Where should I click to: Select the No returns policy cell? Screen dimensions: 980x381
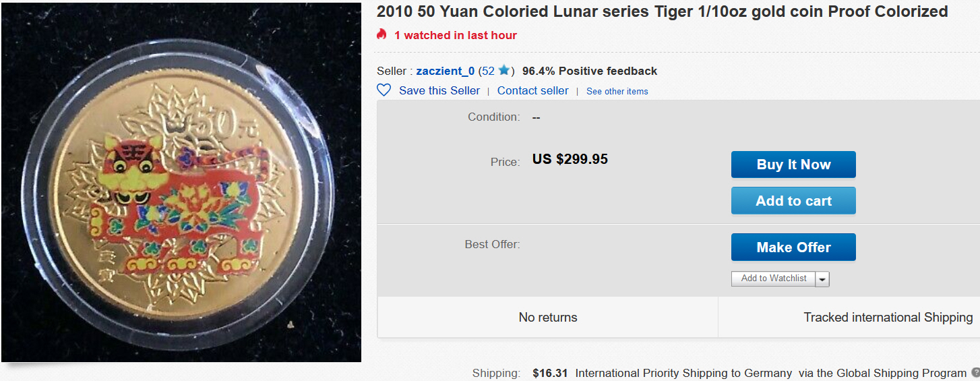point(547,317)
